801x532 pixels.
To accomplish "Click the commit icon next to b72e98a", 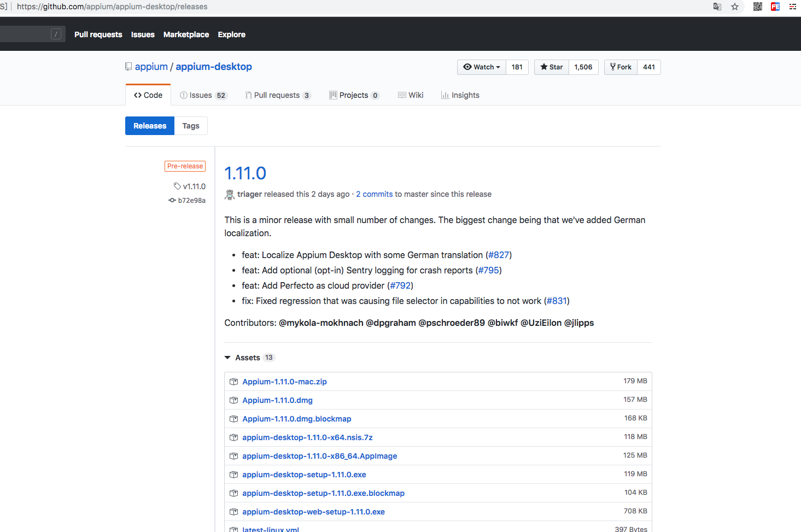I will [172, 200].
